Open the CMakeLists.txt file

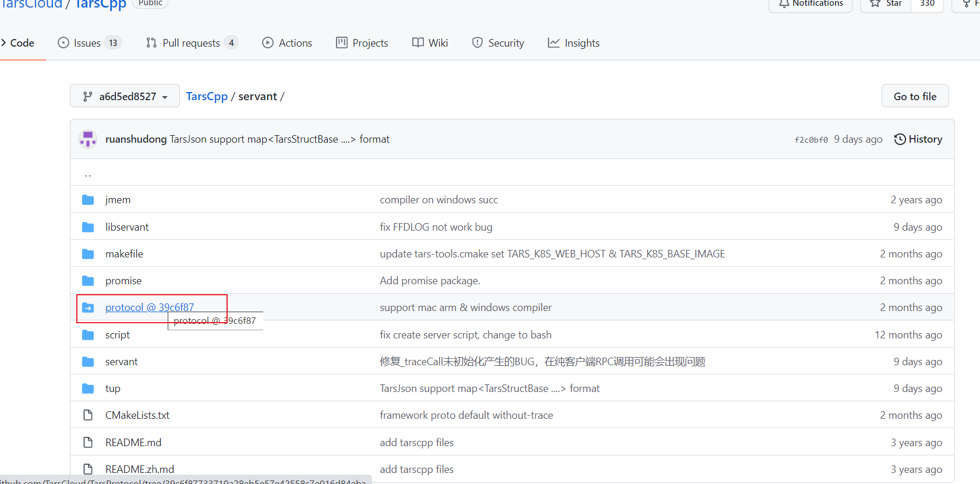coord(137,415)
